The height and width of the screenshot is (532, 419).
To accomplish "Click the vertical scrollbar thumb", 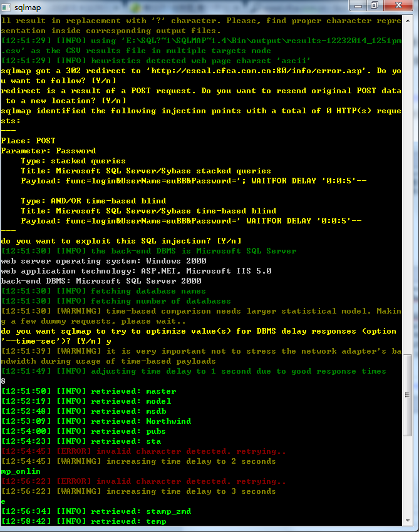I will pos(408,396).
